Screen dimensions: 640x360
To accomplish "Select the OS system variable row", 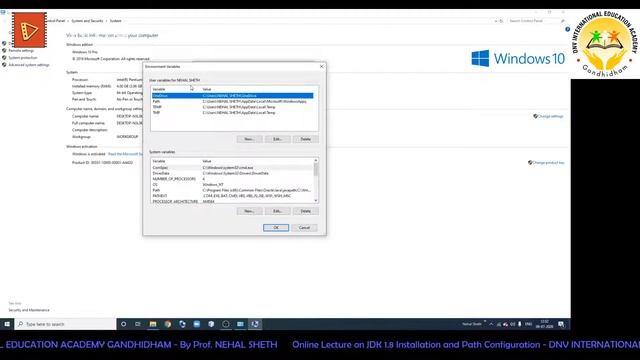I will click(232, 185).
